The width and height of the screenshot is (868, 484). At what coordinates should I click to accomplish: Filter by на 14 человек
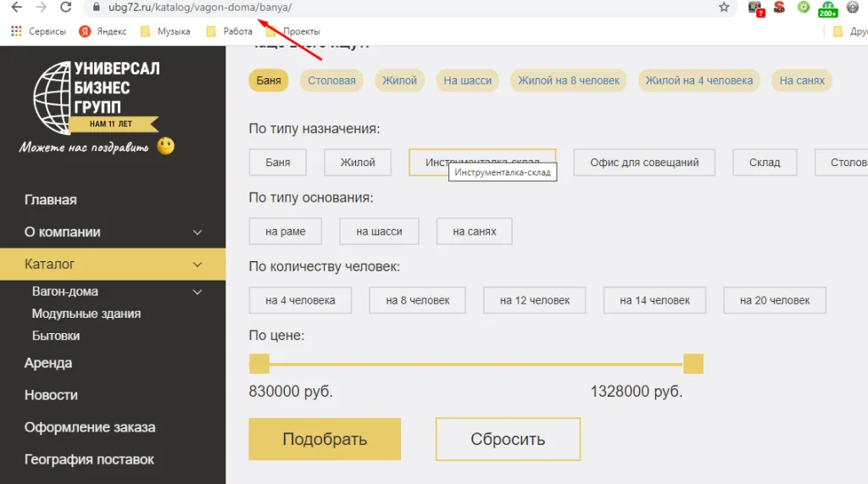pos(654,300)
